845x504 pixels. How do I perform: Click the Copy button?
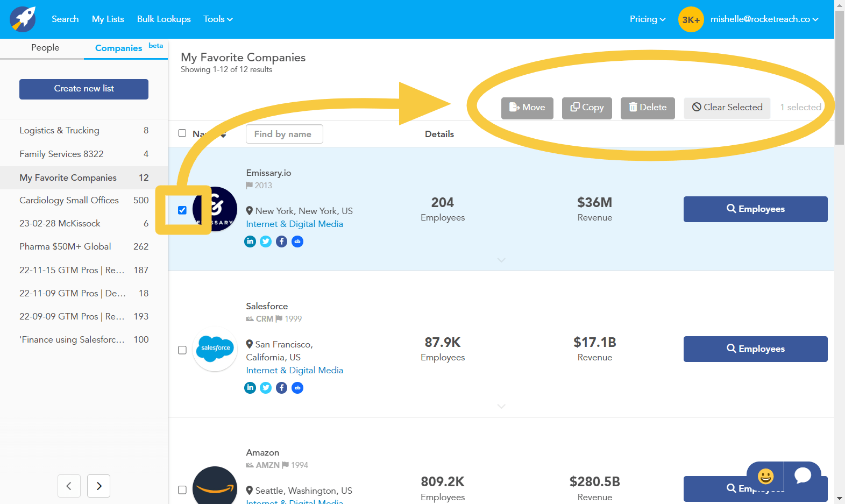click(587, 108)
